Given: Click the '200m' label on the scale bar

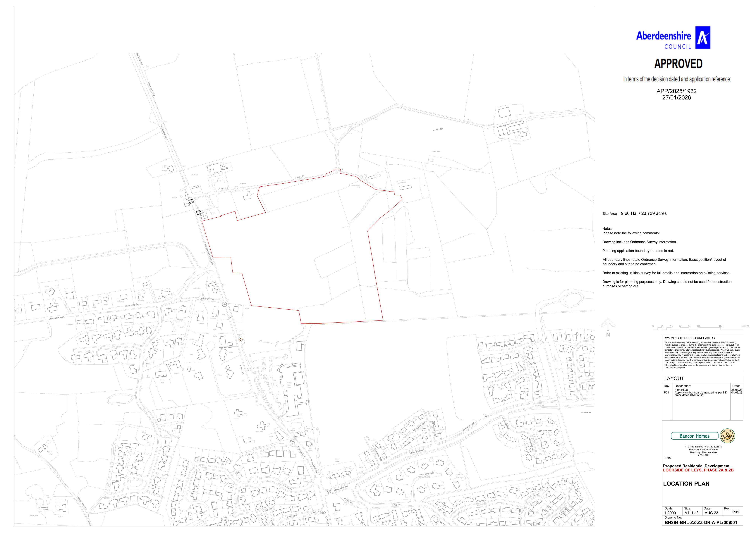Looking at the screenshot, I should (745, 326).
